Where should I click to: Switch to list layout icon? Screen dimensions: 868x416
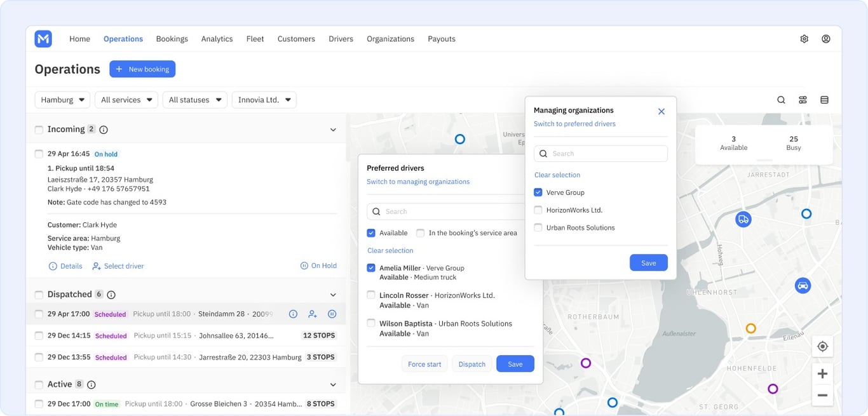point(824,100)
